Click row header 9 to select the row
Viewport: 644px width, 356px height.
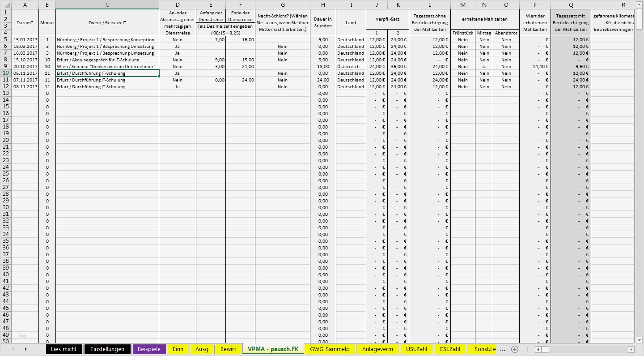(x=6, y=66)
